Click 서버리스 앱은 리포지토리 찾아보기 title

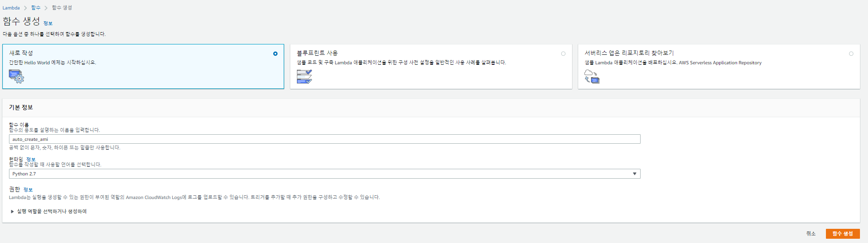pyautogui.click(x=629, y=53)
